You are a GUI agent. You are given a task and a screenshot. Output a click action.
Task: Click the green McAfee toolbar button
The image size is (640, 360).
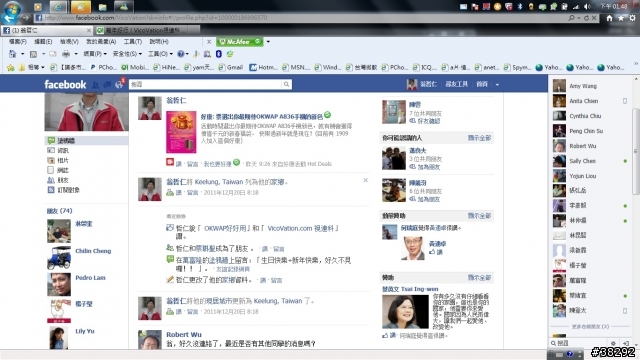[240, 42]
